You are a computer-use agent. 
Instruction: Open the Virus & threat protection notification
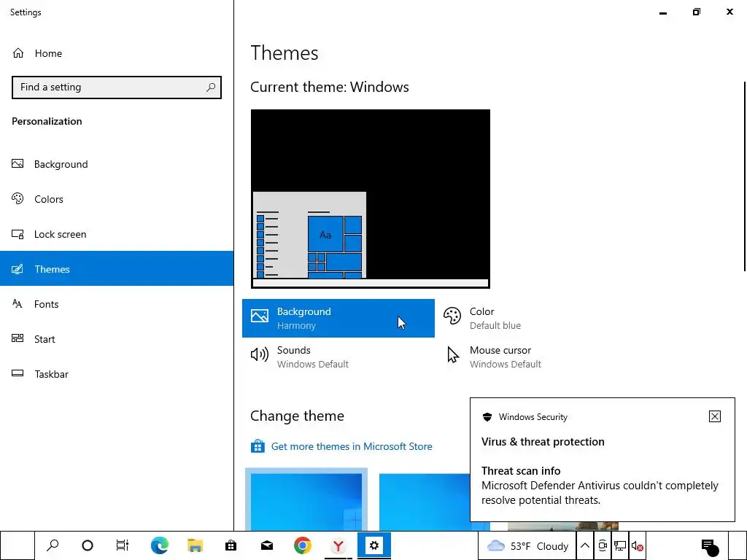click(x=602, y=459)
